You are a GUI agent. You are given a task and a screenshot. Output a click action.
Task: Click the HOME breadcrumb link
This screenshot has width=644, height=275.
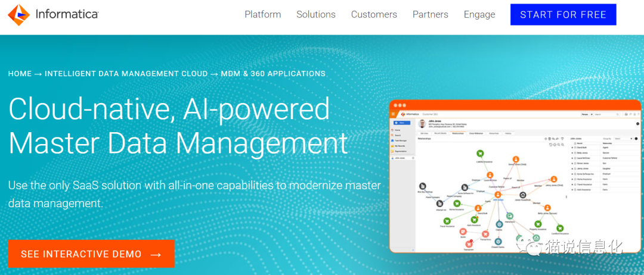(x=20, y=74)
